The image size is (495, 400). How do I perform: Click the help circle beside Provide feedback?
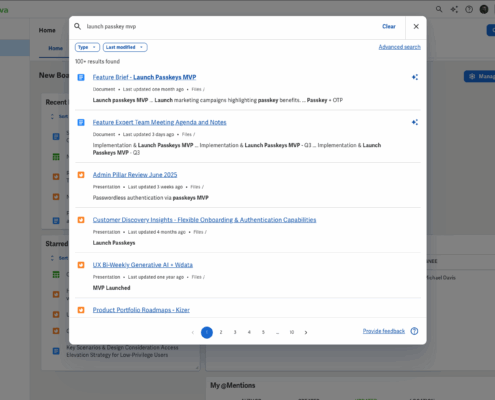(x=414, y=331)
